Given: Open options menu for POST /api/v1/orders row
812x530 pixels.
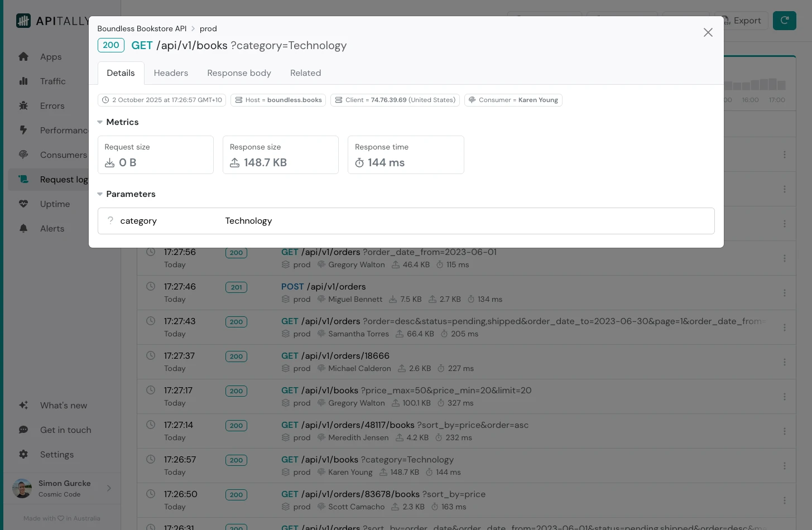Looking at the screenshot, I should [x=784, y=293].
